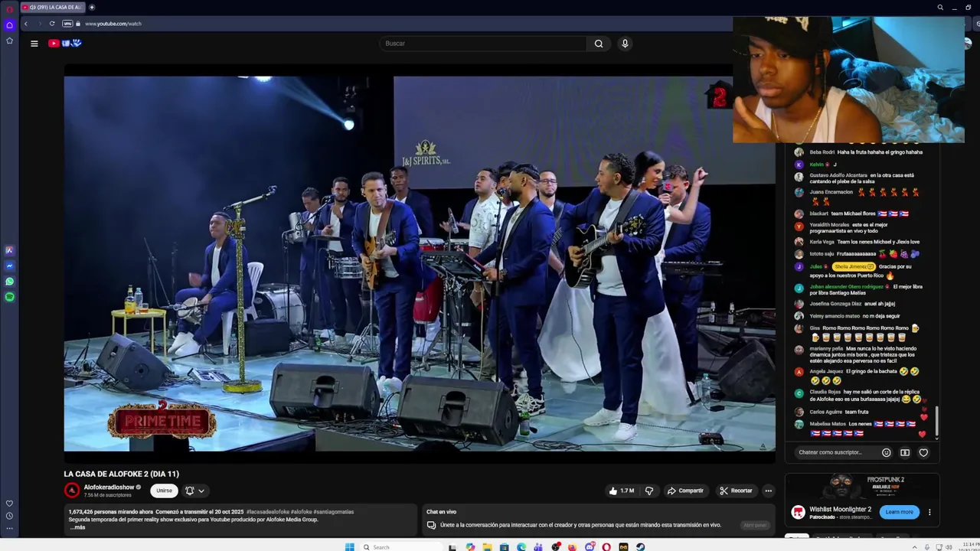Viewport: 980px width, 551px height.
Task: Open Opera browser from taskbar
Action: [606, 546]
